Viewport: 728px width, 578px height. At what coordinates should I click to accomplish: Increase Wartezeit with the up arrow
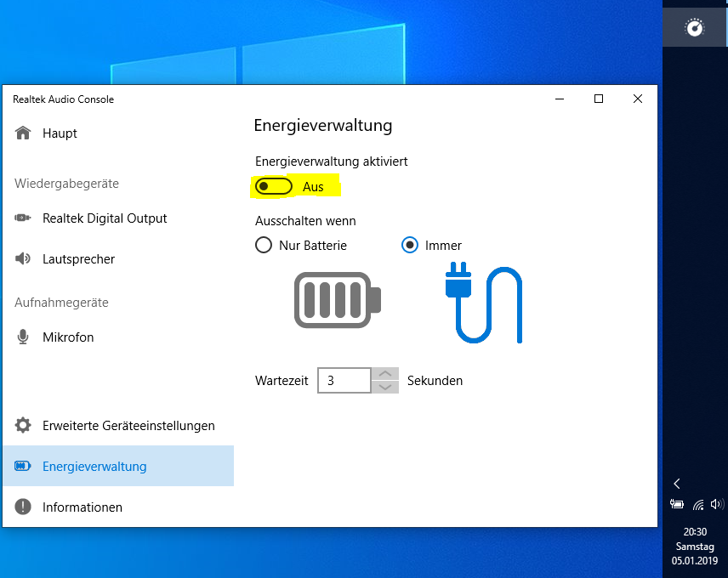pyautogui.click(x=385, y=374)
